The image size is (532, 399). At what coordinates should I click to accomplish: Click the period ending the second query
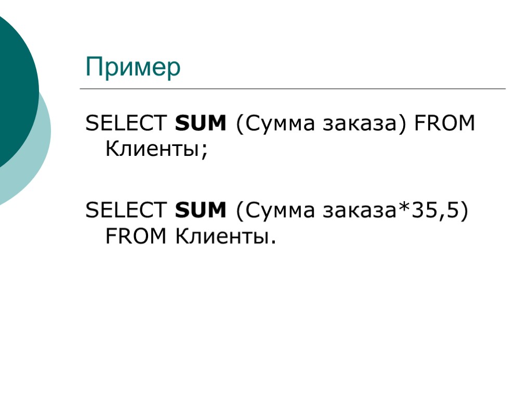(x=270, y=242)
